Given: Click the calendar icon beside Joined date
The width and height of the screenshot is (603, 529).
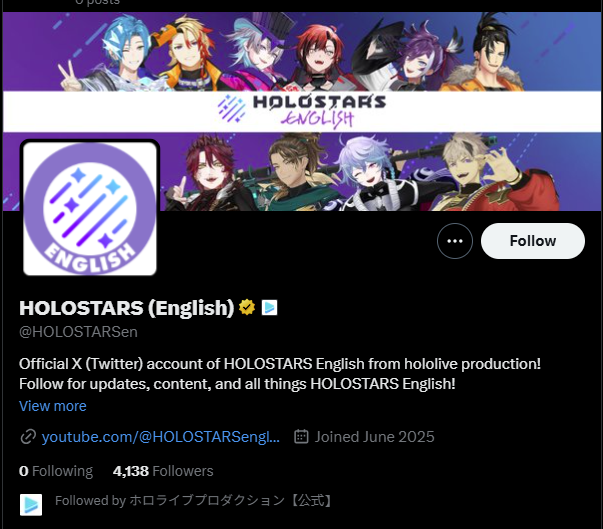Looking at the screenshot, I should click(x=301, y=437).
